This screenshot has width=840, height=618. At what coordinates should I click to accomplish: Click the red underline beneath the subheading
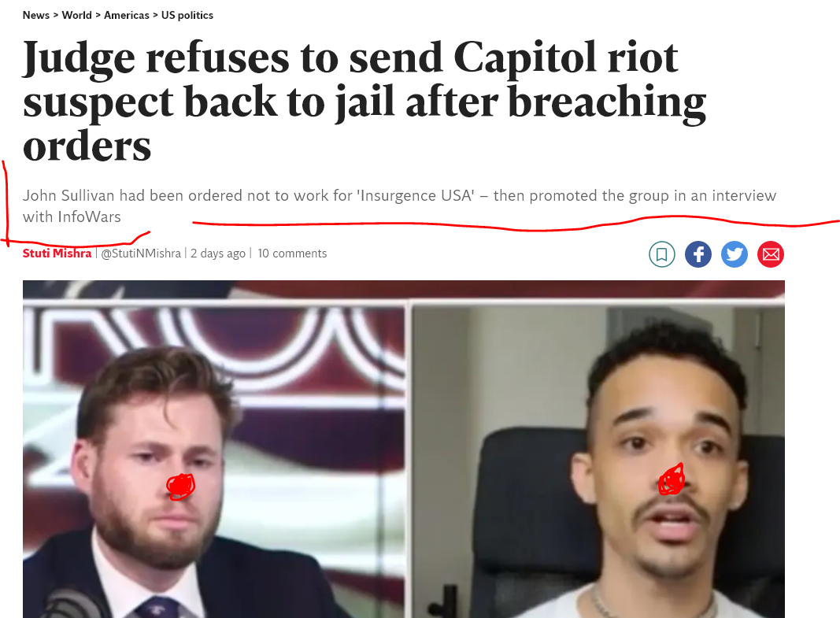coord(516,223)
